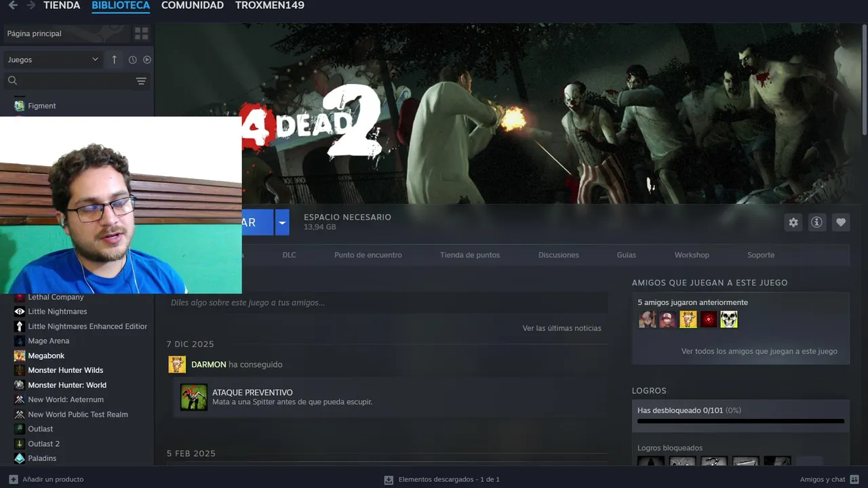Click the Outlast 2 game icon
This screenshot has width=868, height=488.
[20, 444]
